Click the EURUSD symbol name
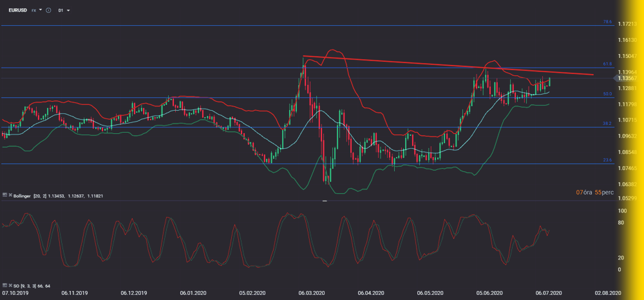 17,11
